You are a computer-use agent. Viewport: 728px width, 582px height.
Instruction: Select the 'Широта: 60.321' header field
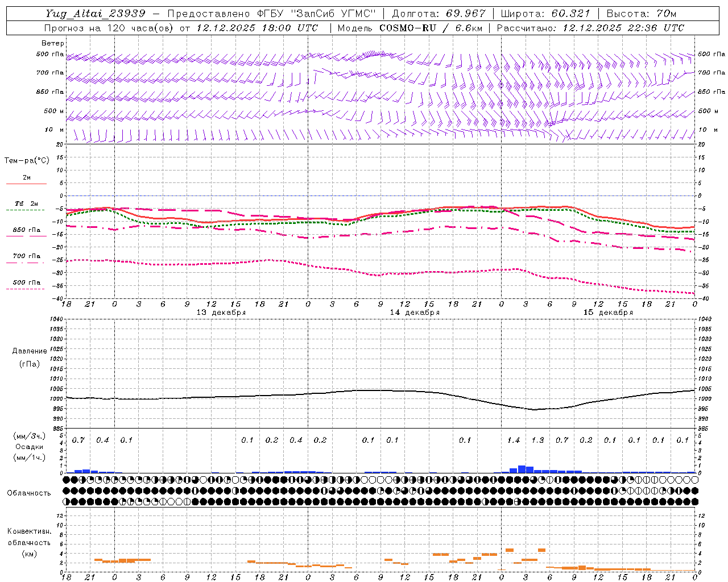545,14
